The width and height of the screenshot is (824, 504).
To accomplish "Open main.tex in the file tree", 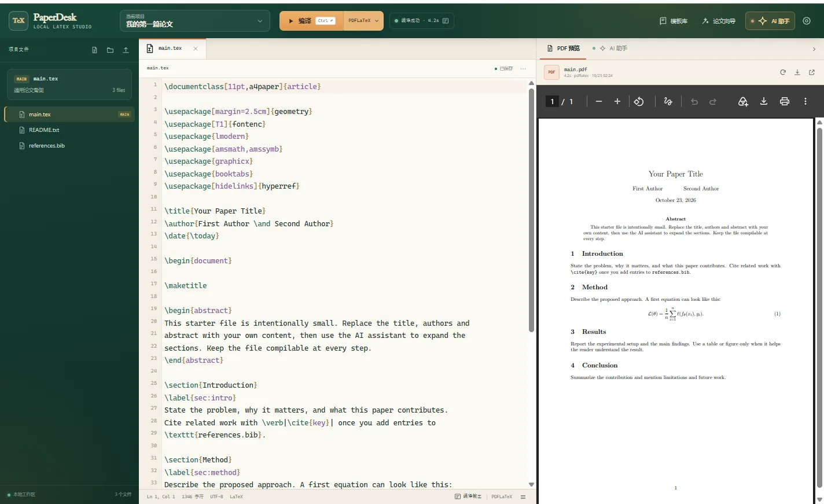I will tap(69, 115).
